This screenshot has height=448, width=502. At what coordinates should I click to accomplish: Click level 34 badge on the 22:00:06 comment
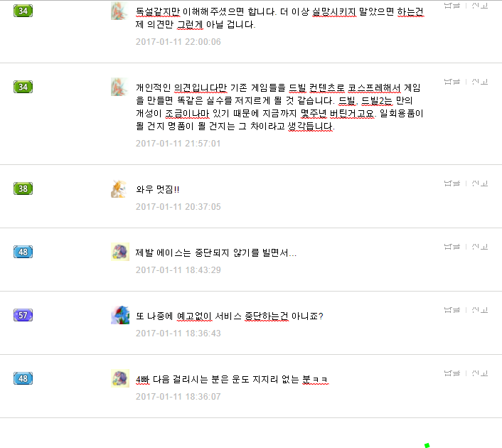point(23,11)
